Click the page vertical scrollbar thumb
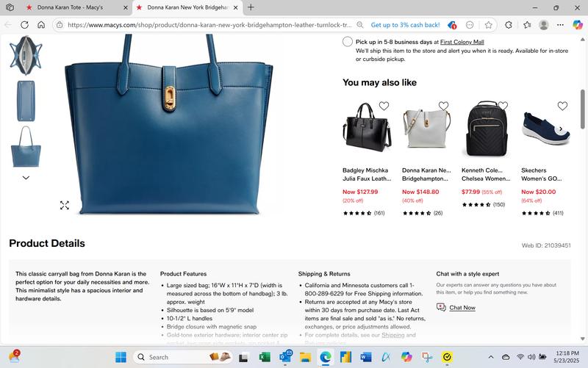 point(582,109)
